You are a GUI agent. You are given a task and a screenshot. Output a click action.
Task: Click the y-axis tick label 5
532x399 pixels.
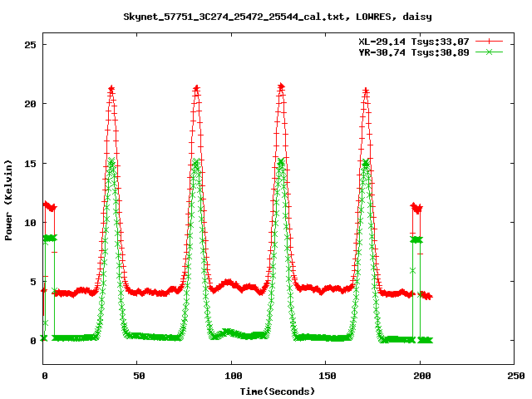33,282
